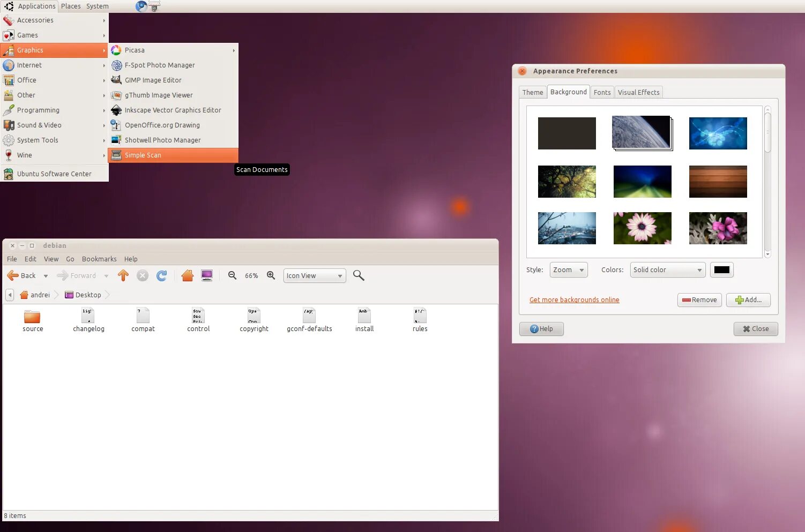Open System Tools submenu
The image size is (805, 532).
54,140
